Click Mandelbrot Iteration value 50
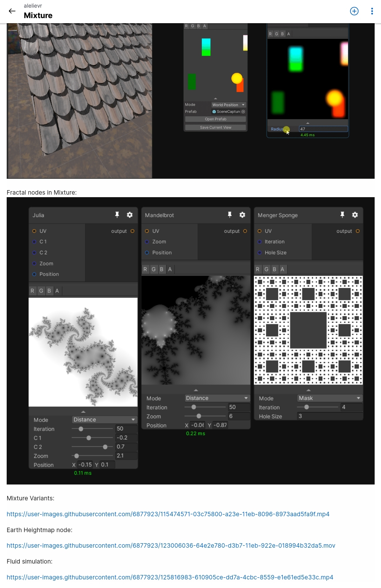381x588 pixels. (x=239, y=407)
